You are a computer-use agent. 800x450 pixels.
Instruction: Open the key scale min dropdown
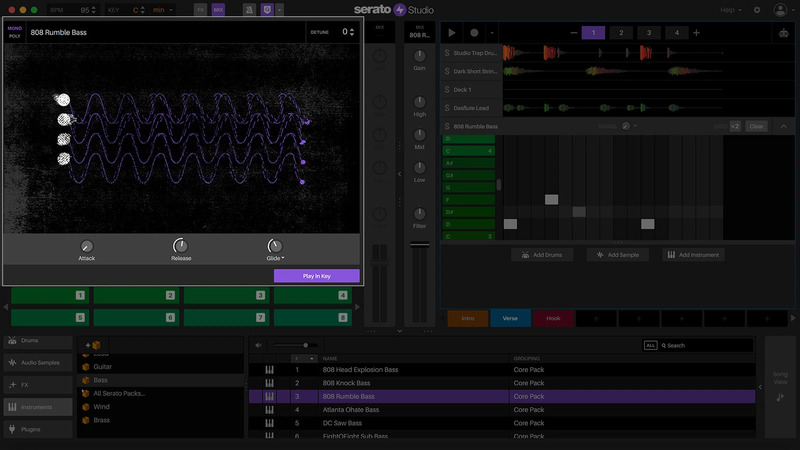click(x=161, y=10)
